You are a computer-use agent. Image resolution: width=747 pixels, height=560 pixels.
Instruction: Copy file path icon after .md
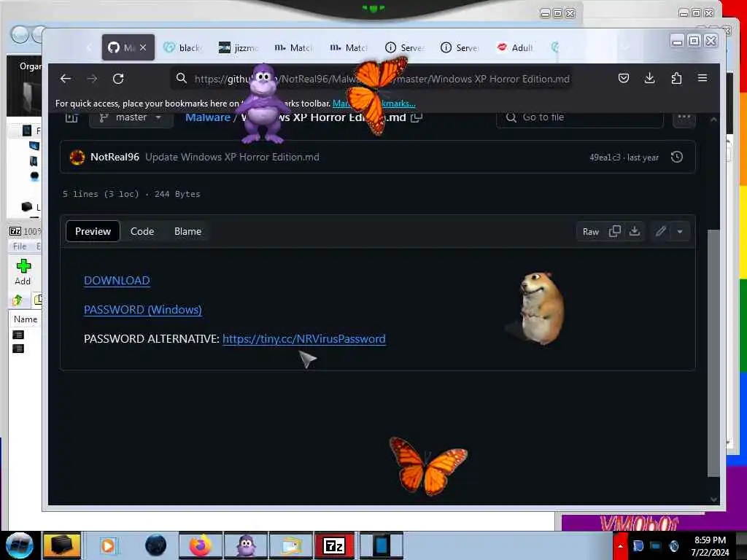tap(417, 117)
